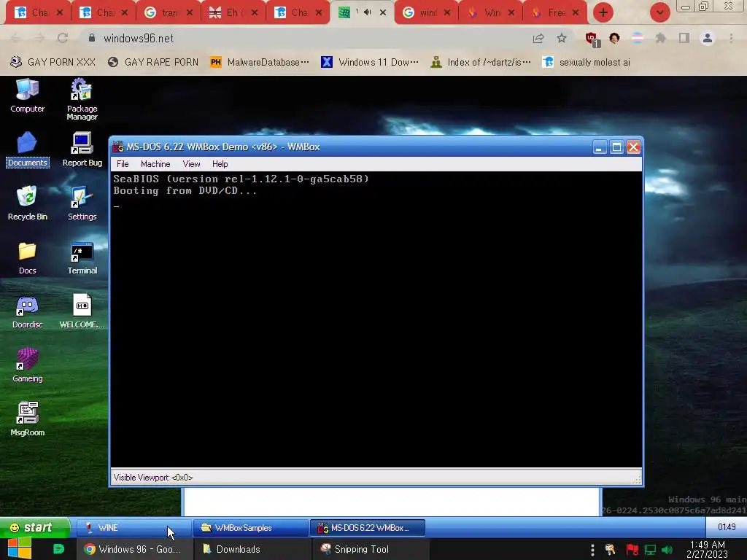Image resolution: width=747 pixels, height=560 pixels.
Task: Open the Gameing desktop shortcut
Action: tap(27, 366)
